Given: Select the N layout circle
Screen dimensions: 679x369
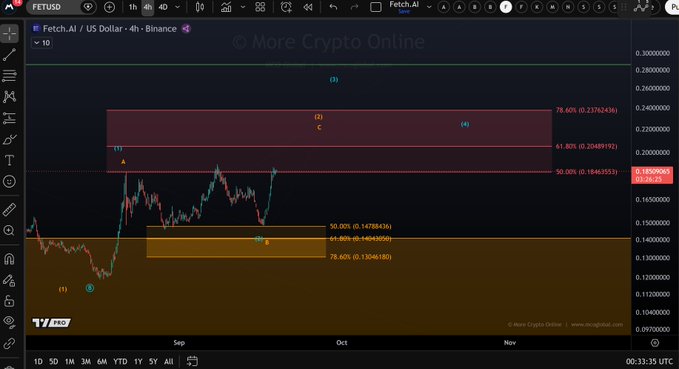Looking at the screenshot, I should point(568,7).
